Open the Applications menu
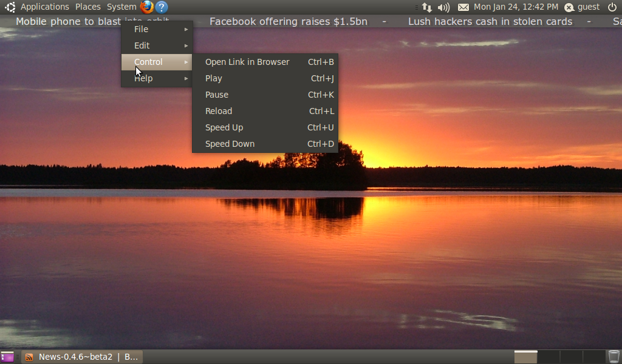Image resolution: width=622 pixels, height=364 pixels. tap(44, 7)
